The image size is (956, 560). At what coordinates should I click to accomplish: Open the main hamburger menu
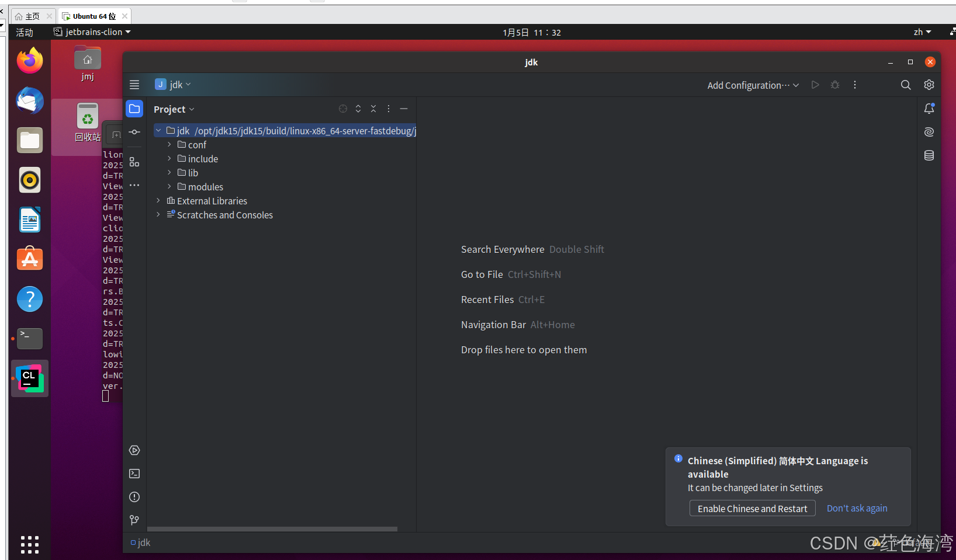134,85
